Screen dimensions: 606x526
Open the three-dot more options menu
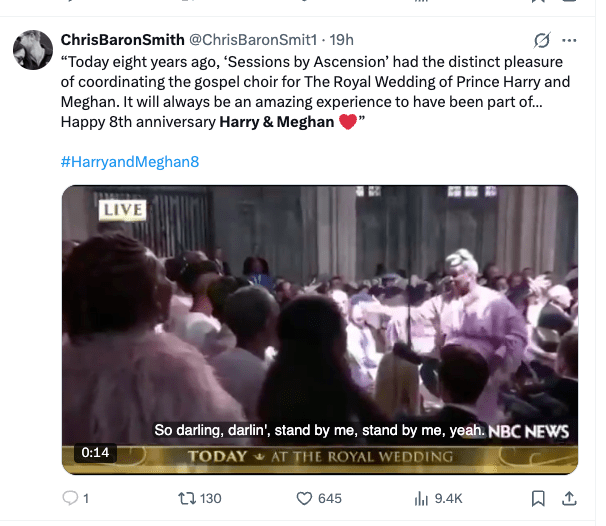(x=569, y=40)
